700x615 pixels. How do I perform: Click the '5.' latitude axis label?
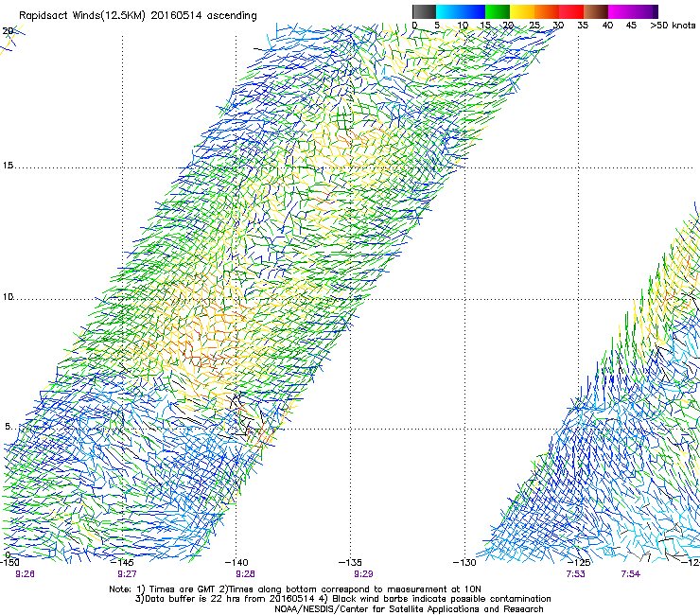coord(9,427)
